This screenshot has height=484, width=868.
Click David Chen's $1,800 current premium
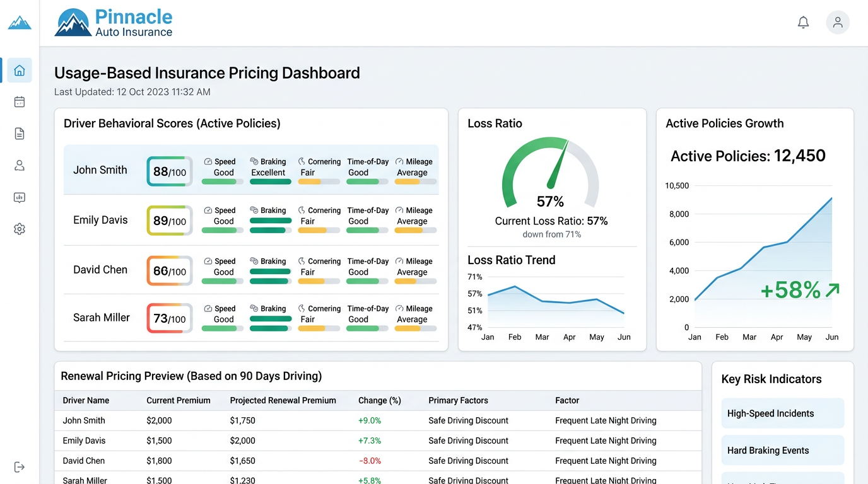coord(159,461)
